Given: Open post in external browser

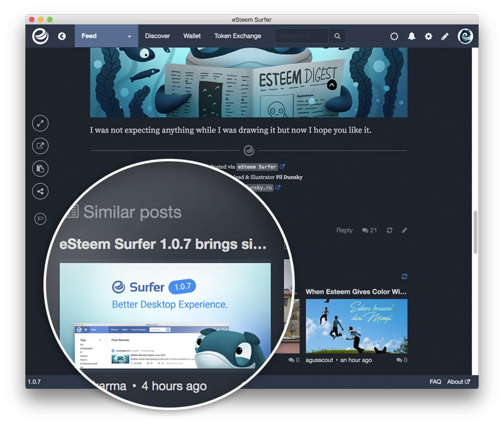Looking at the screenshot, I should tap(40, 146).
